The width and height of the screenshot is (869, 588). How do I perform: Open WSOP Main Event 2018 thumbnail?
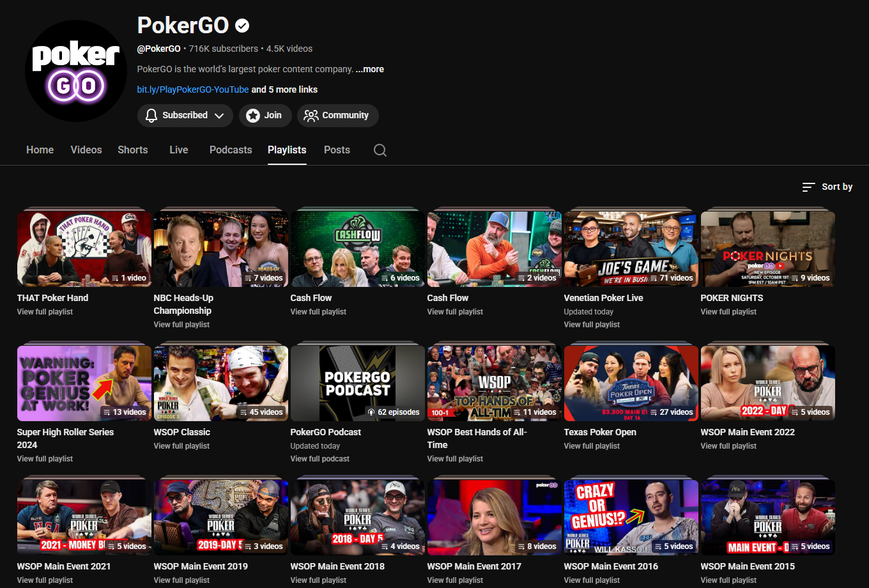pos(358,518)
